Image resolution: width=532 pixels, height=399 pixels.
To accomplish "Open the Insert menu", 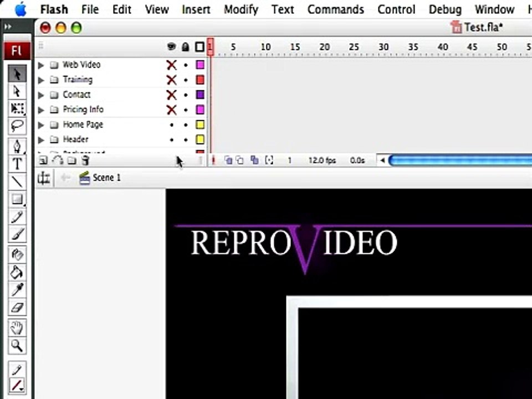I will click(x=196, y=9).
